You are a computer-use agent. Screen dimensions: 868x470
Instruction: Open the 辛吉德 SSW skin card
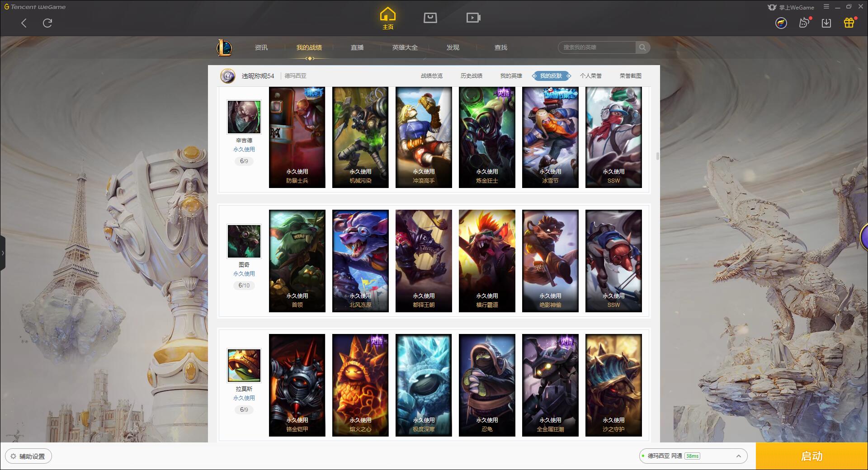(x=613, y=137)
